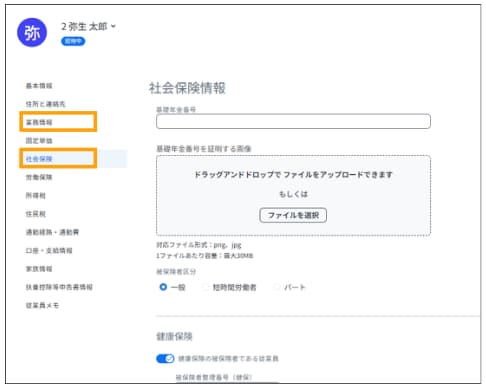Open 住民税 in the sidebar
486x388 pixels.
[x=36, y=214]
